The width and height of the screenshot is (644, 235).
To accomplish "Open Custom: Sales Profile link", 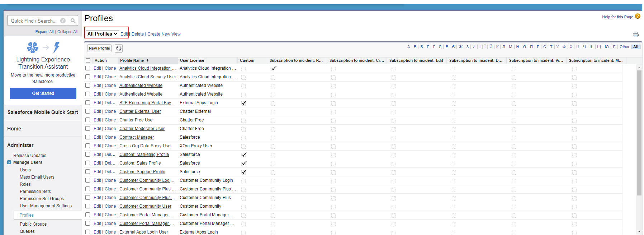I will click(x=140, y=163).
